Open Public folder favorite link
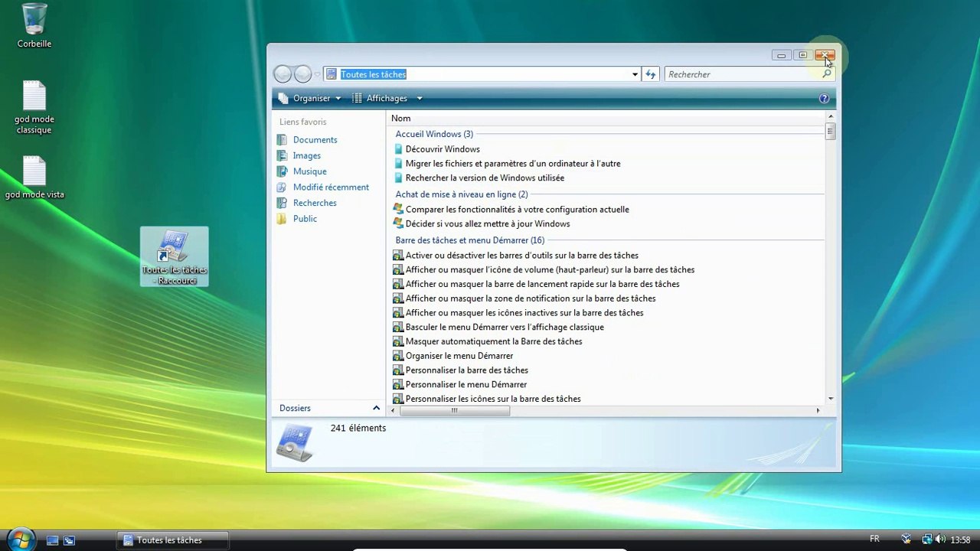 click(x=305, y=219)
